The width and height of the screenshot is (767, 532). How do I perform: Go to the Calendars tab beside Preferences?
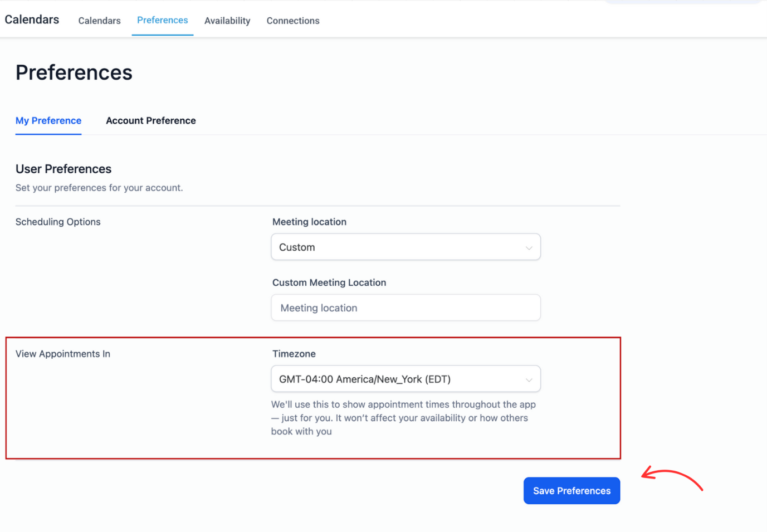tap(99, 21)
